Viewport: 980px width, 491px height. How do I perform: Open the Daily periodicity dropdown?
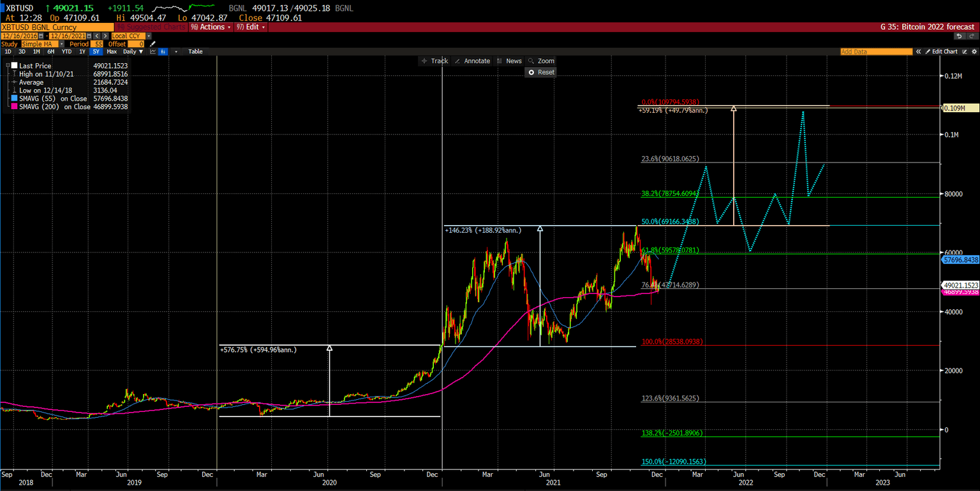coord(134,52)
